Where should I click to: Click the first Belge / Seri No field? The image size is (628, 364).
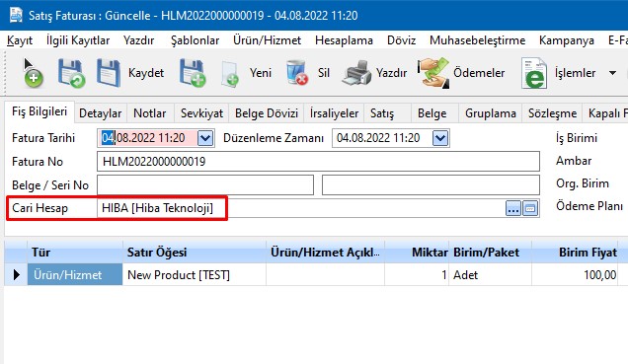tap(205, 185)
